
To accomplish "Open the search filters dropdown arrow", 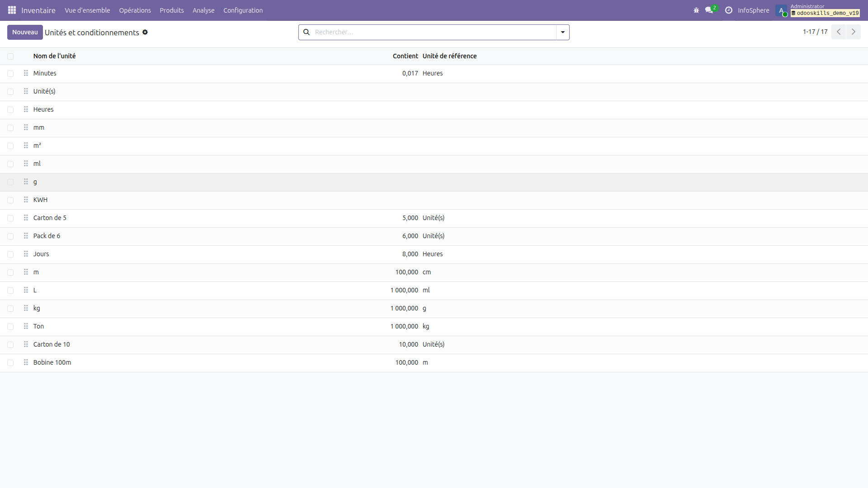I will 562,32.
